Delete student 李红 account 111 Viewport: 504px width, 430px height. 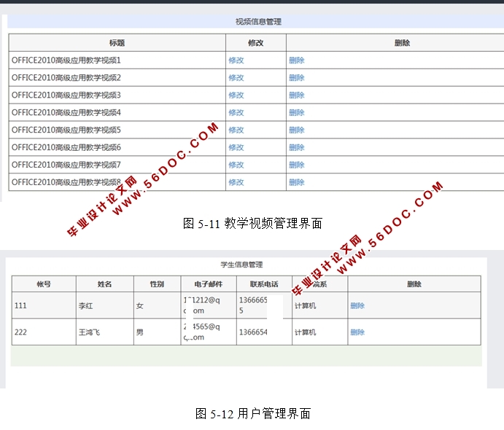click(357, 306)
